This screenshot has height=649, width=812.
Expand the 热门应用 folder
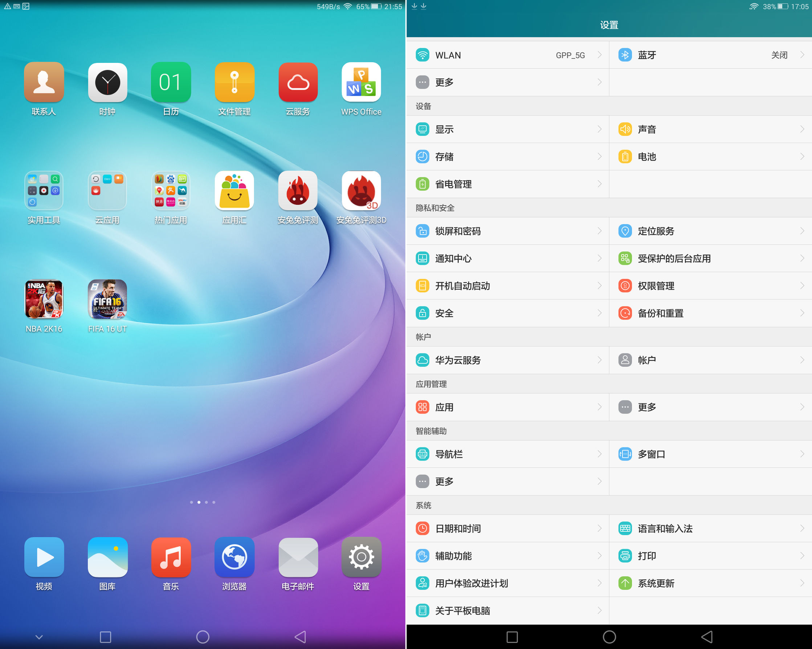click(x=171, y=191)
